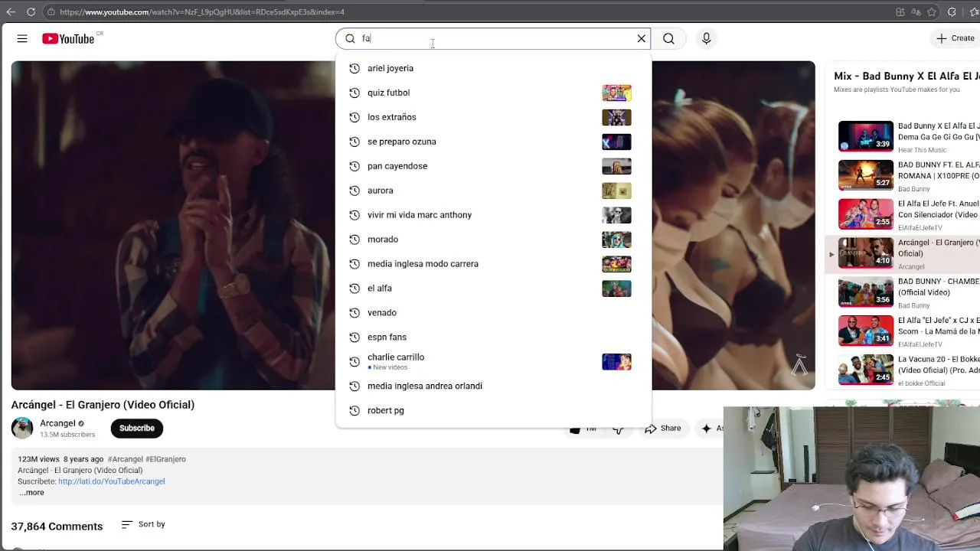Click thumbnail beside 'quiz futbol' suggestion
980x551 pixels.
[x=616, y=93]
